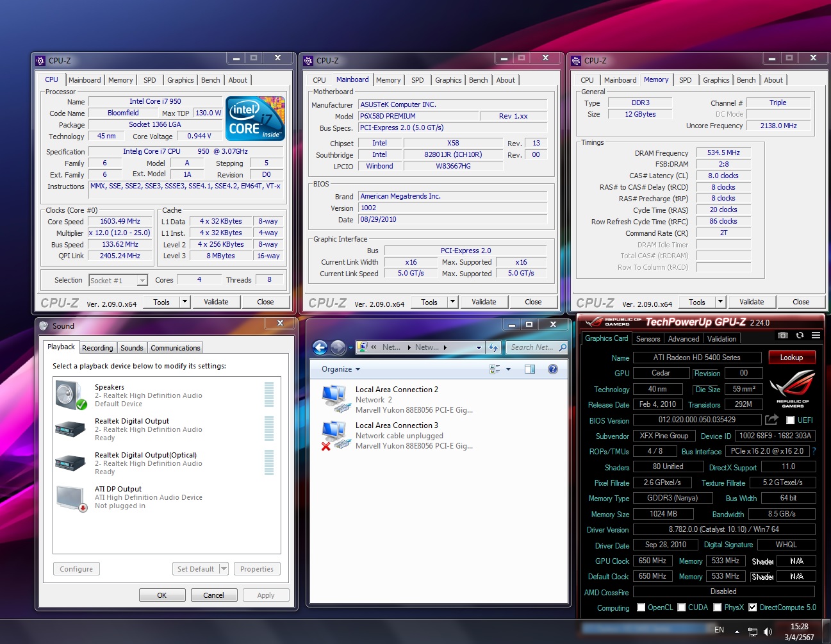Screen dimensions: 831x644
Task: Toggle the OpenCL checkbox
Action: click(641, 607)
